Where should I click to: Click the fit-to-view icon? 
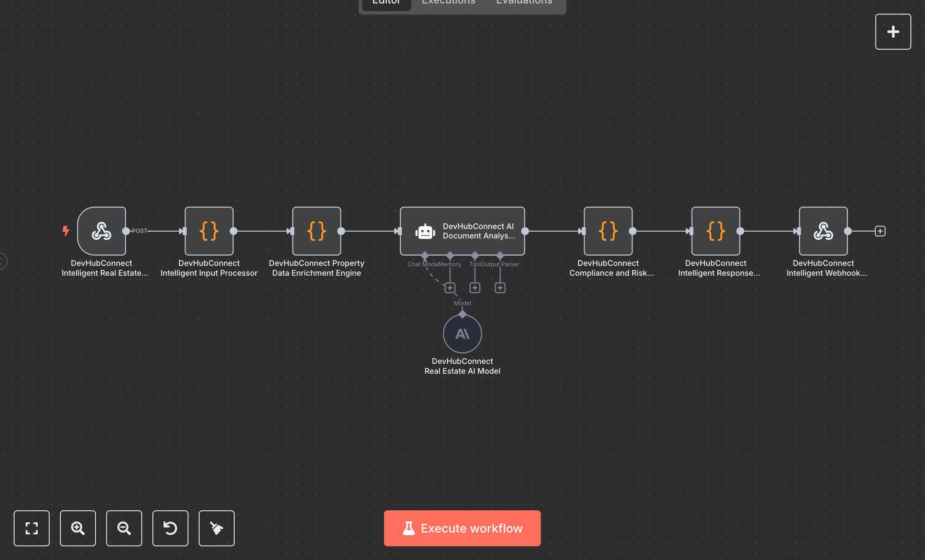coord(32,528)
